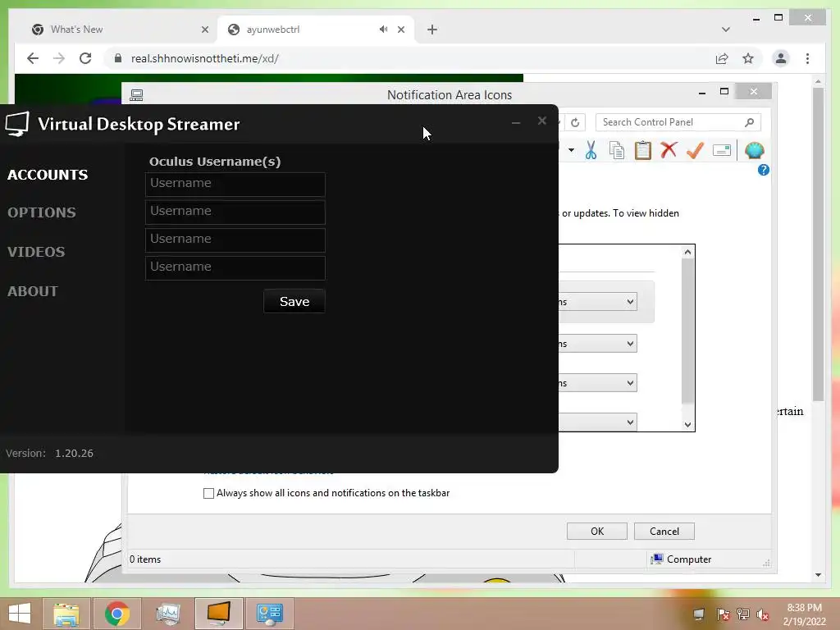Click the fourth Oculus Username field
The height and width of the screenshot is (630, 840).
tap(235, 268)
